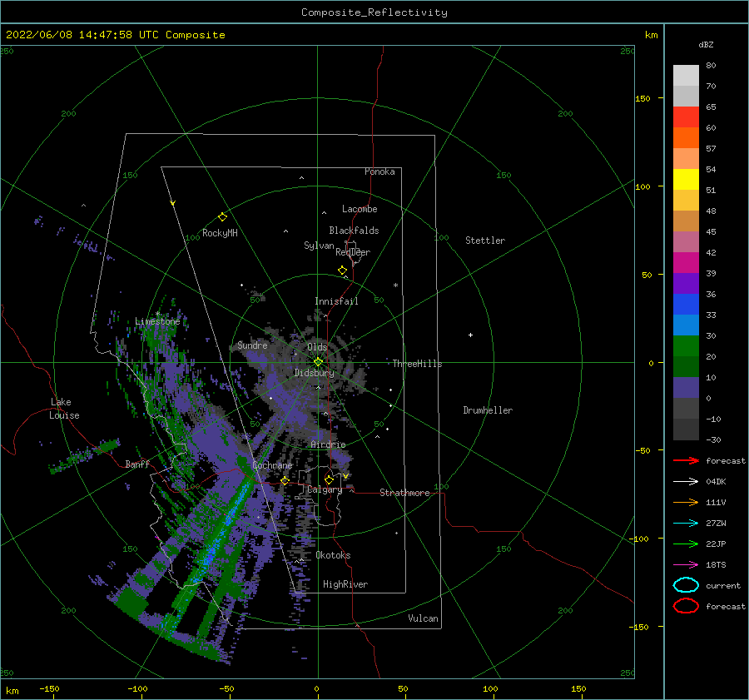Click the Didsbury city label
This screenshot has height=700, width=749.
click(x=314, y=373)
